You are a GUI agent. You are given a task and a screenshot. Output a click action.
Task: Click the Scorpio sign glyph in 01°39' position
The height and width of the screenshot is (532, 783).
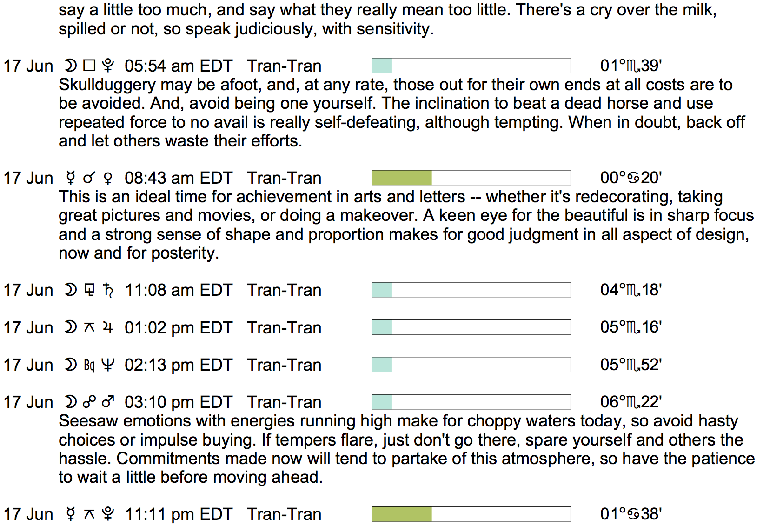click(x=633, y=66)
